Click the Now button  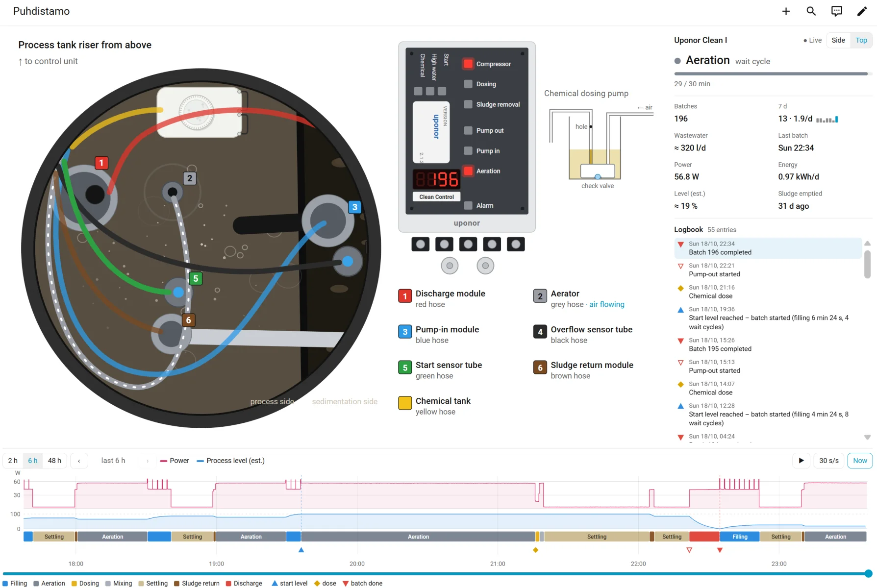coord(860,461)
